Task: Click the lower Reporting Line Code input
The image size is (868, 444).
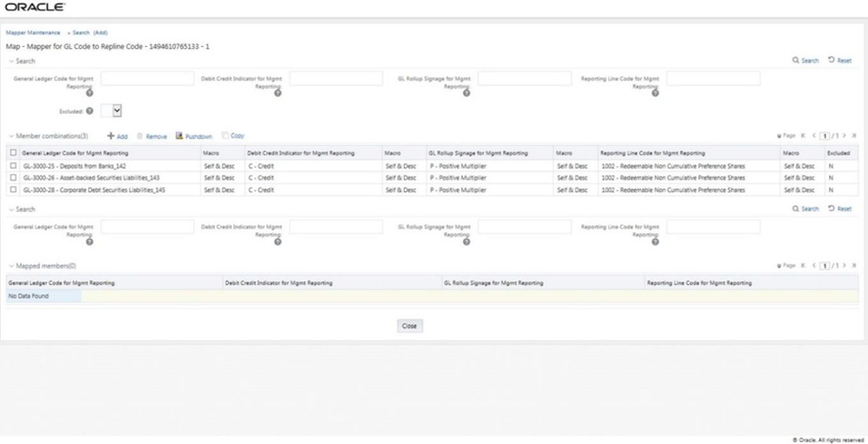Action: tap(714, 226)
